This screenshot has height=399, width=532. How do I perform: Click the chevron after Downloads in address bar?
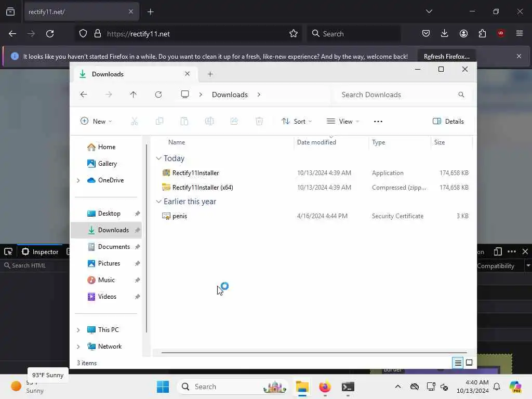[259, 95]
